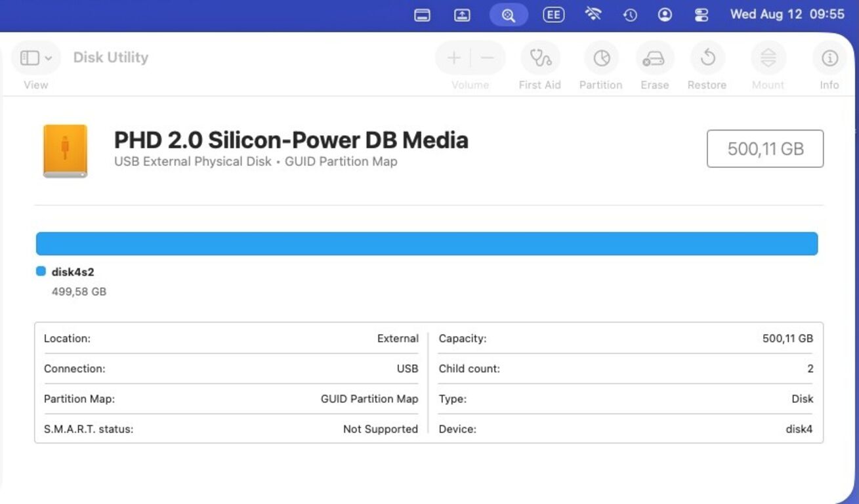The image size is (859, 504).
Task: Click the 500,11 GB capacity box in header
Action: (765, 149)
